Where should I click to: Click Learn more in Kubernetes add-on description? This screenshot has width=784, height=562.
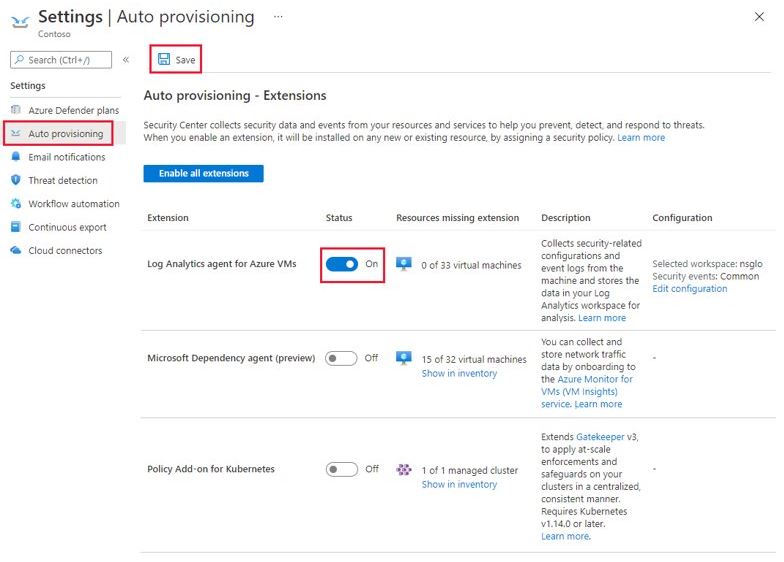566,536
